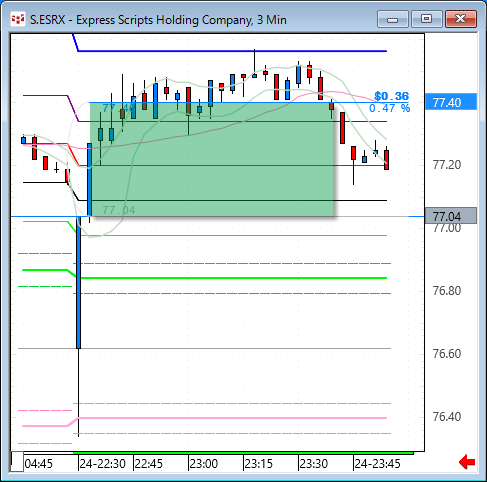487x482 pixels.
Task: Click the 76.80 price axis label
Action: tap(447, 291)
